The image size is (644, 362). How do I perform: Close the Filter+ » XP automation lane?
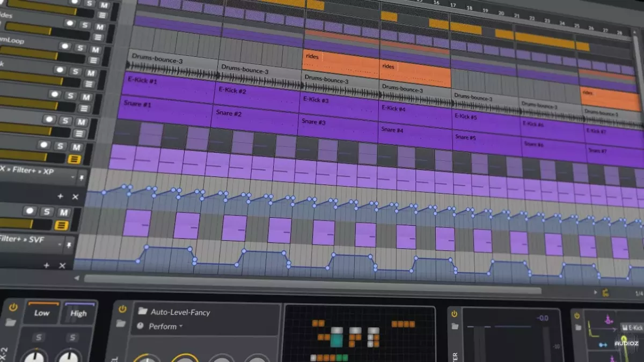[75, 197]
